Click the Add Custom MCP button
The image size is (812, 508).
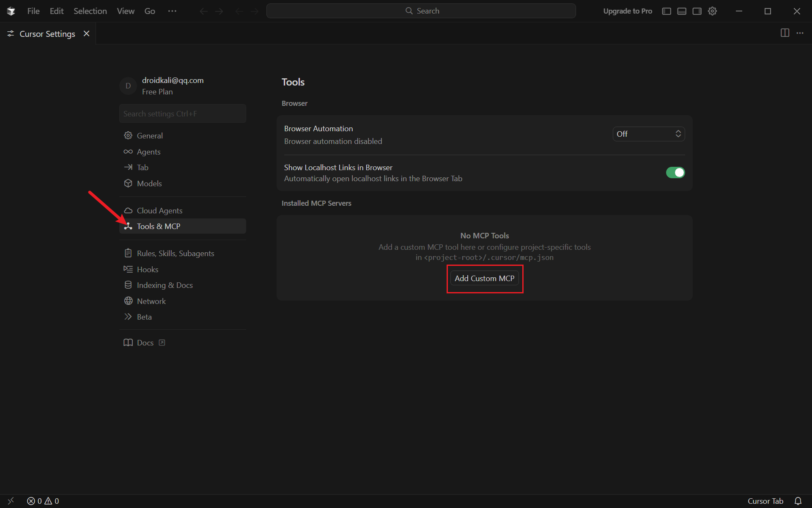[484, 279]
